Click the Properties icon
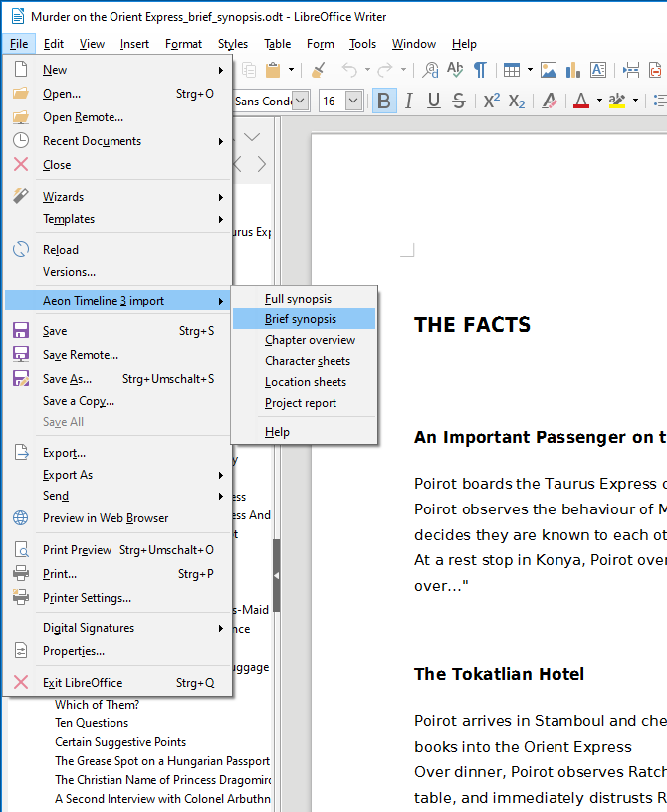Screen dimensions: 667x812 [x=21, y=650]
